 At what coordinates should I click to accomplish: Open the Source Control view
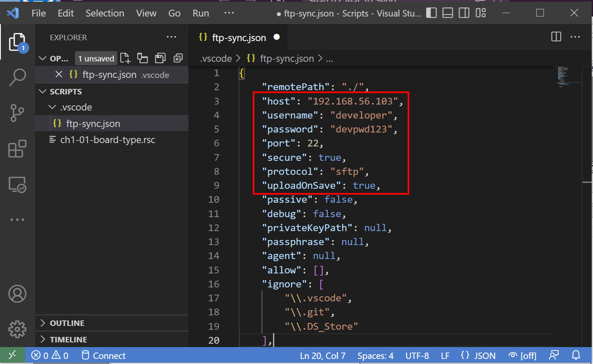[x=17, y=113]
